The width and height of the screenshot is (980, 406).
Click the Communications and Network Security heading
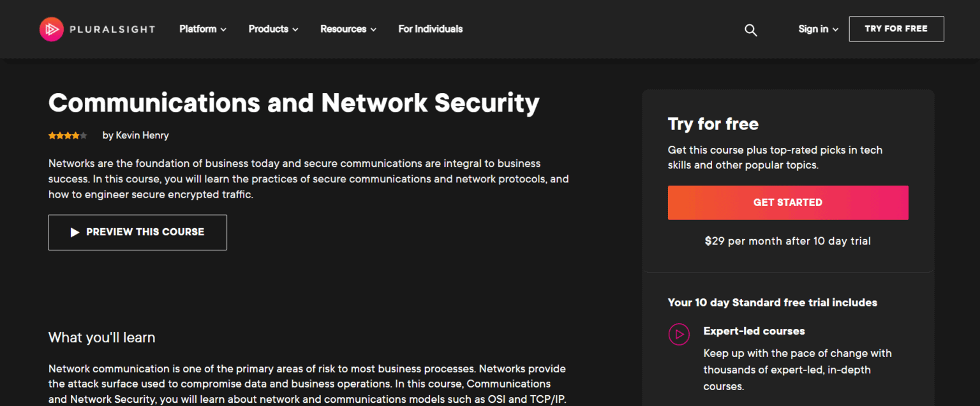coord(294,103)
